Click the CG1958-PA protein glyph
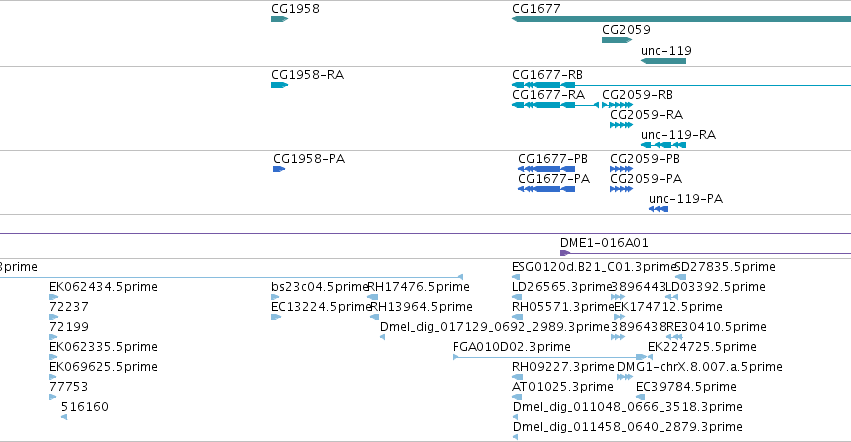Viewport: 851px width, 442px height. pyautogui.click(x=278, y=169)
